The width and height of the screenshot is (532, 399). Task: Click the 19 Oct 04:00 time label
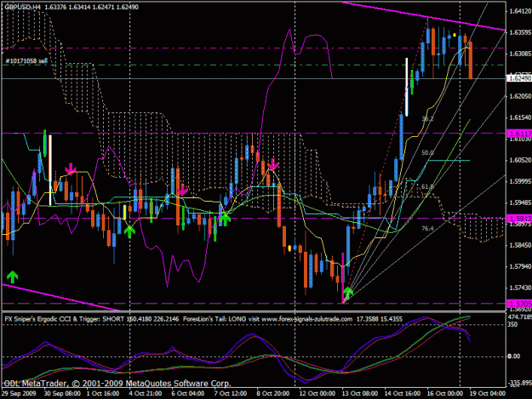click(487, 394)
